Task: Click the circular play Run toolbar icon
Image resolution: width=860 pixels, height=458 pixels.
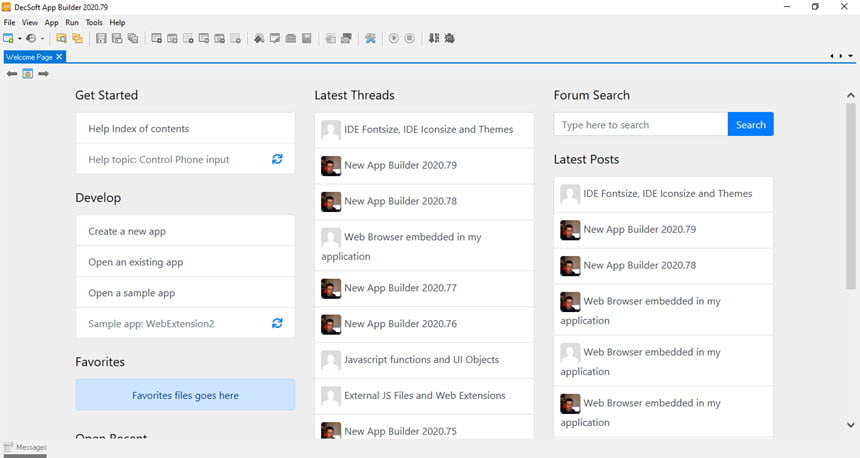Action: tap(393, 38)
